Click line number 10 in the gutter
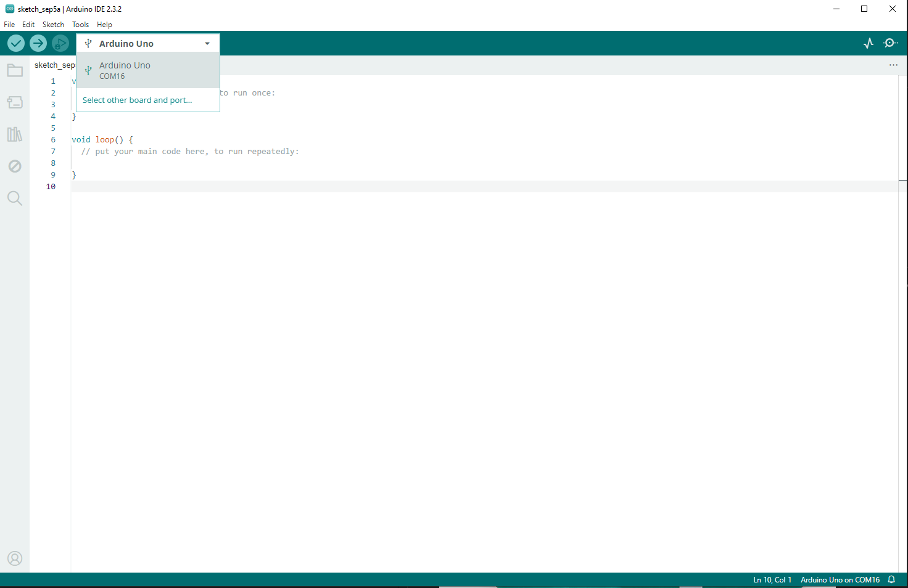 click(51, 187)
